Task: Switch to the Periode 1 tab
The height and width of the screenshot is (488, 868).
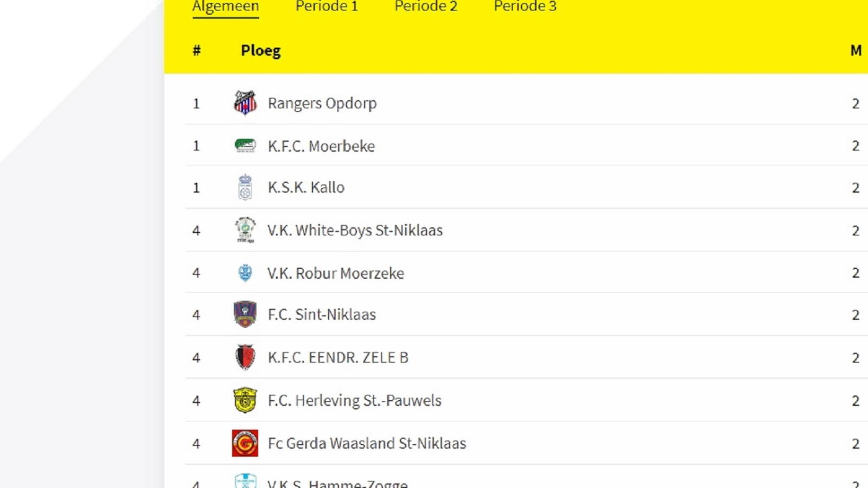Action: (327, 7)
